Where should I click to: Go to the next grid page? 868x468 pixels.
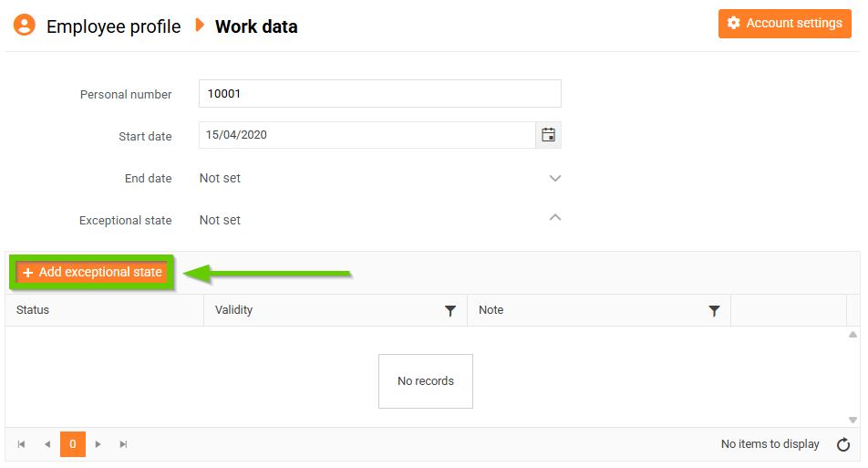pyautogui.click(x=98, y=444)
